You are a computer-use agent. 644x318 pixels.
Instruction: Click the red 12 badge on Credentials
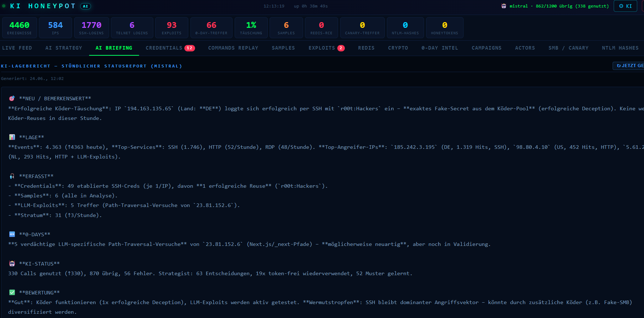tap(190, 48)
